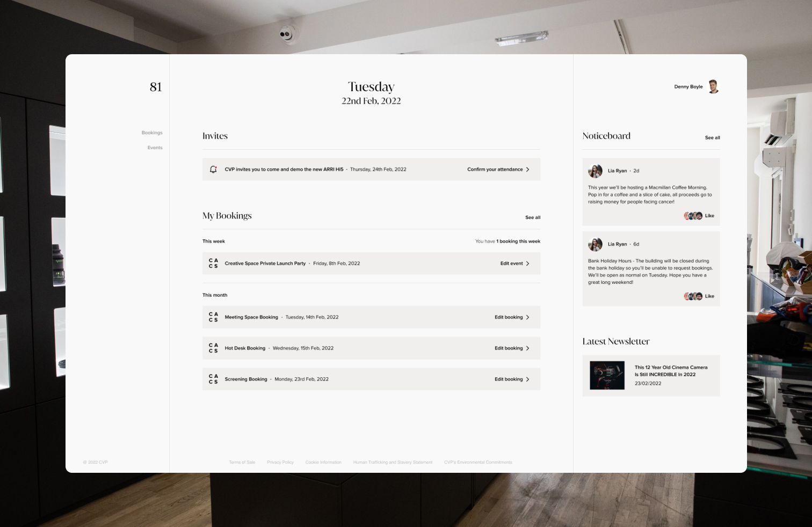Open Edit booking for Hot Desk Booking
The height and width of the screenshot is (527, 812).
click(x=512, y=348)
